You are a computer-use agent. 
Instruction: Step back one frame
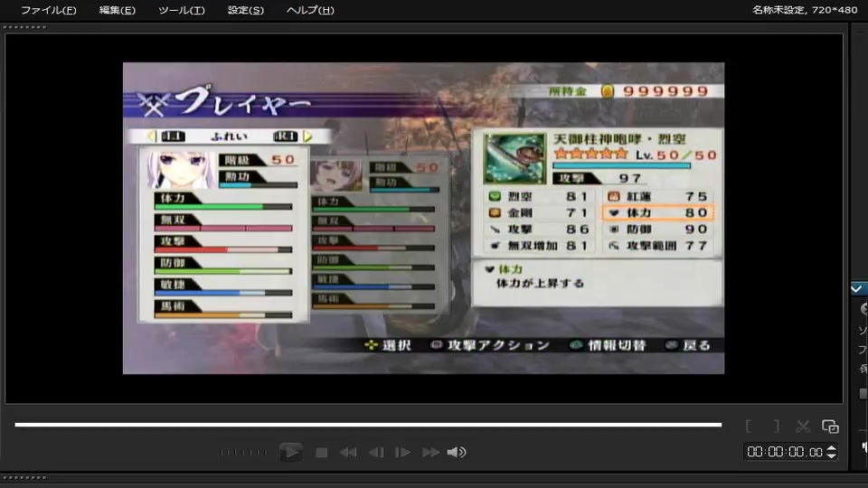(376, 453)
